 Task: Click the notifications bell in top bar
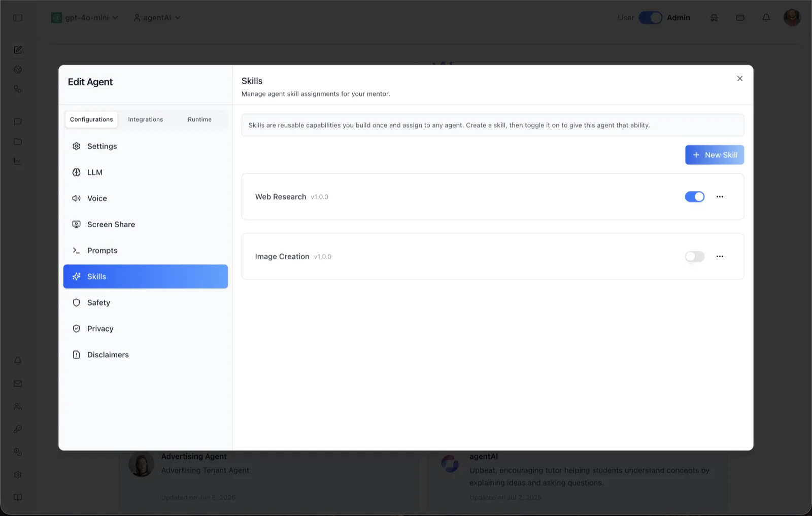766,18
